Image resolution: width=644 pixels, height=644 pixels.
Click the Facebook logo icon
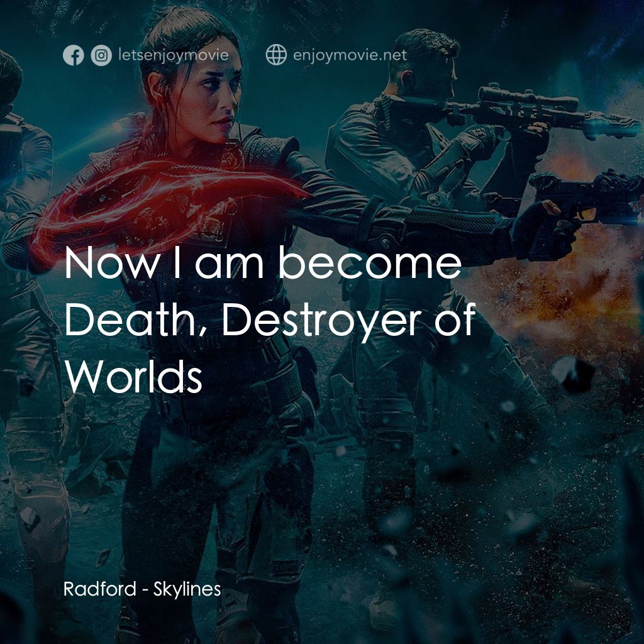coord(74,55)
